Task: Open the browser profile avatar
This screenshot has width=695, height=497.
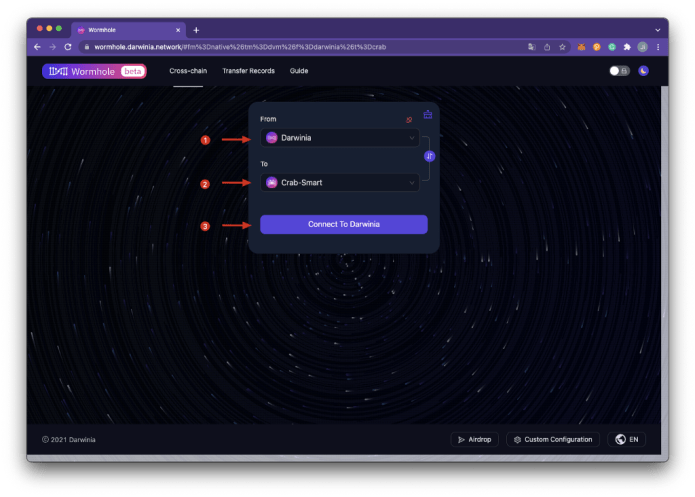Action: pos(642,47)
